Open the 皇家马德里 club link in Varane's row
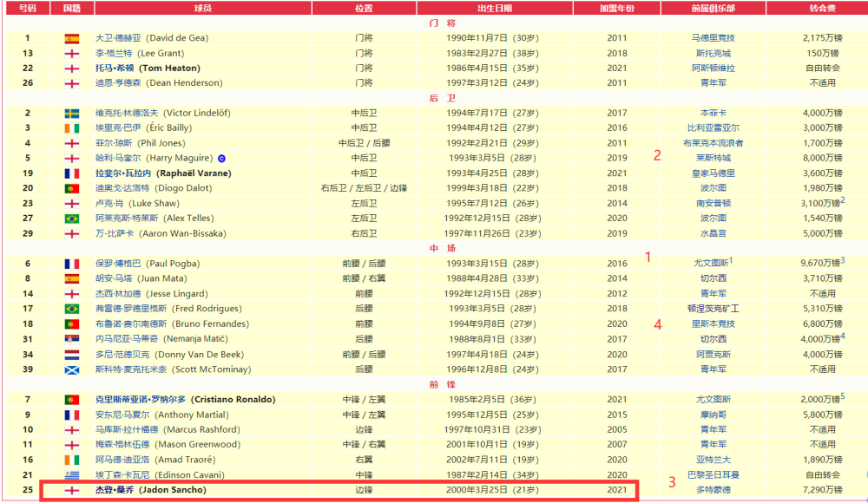Image resolution: width=868 pixels, height=503 pixels. coord(713,173)
